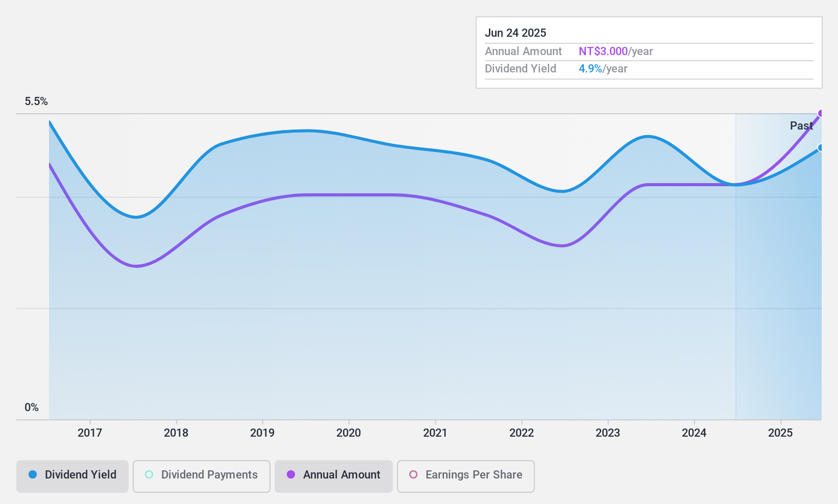Click the 2017 x-axis label
Image resolution: width=838 pixels, height=504 pixels.
click(x=90, y=433)
